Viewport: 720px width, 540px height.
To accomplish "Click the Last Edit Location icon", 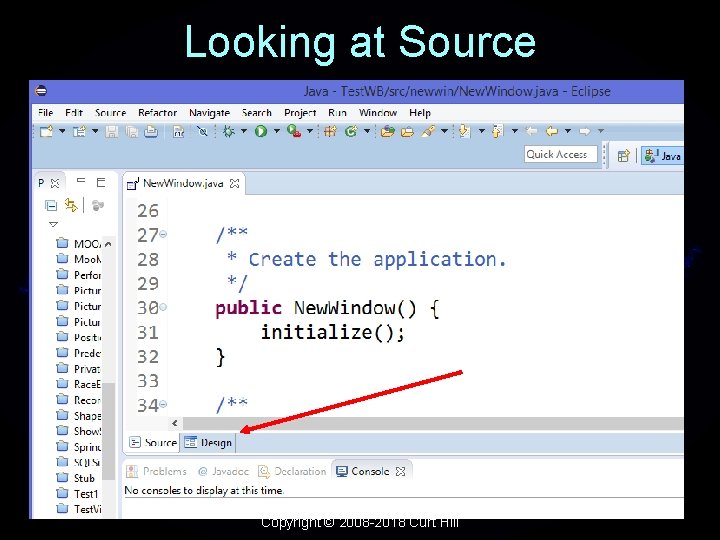I will (531, 131).
